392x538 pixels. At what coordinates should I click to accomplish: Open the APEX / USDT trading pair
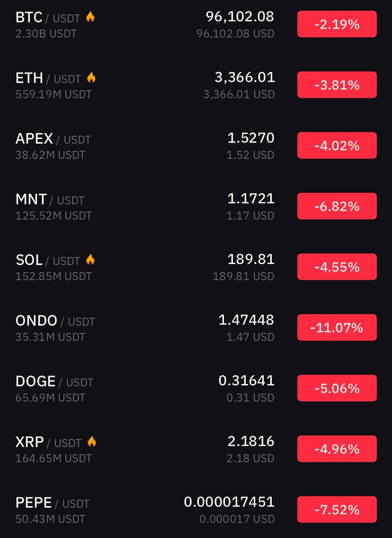pyautogui.click(x=53, y=139)
